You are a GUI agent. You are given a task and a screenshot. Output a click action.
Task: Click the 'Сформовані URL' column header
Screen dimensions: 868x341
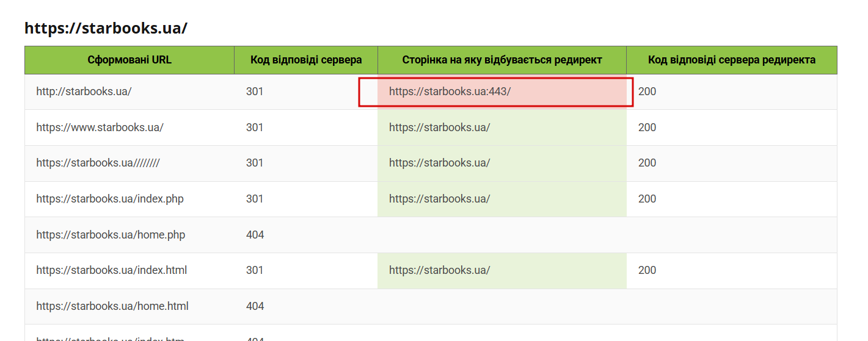tap(129, 60)
